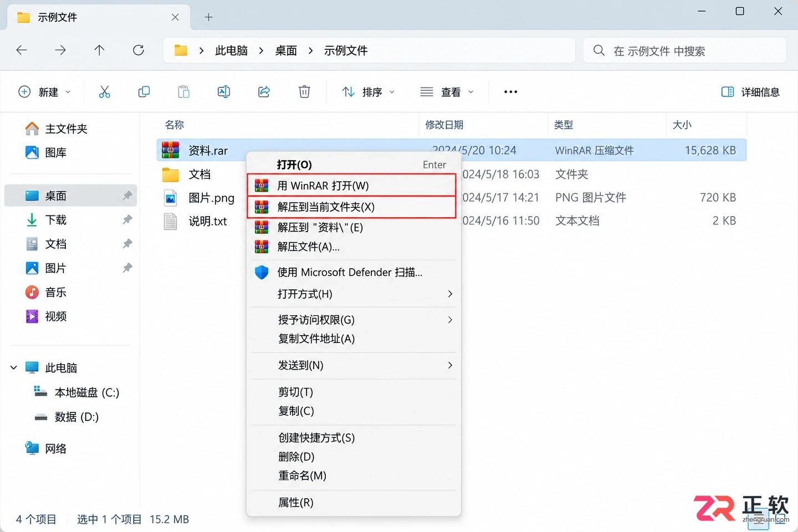The height and width of the screenshot is (532, 798).
Task: Click 桌面 in the address breadcrumb
Action: click(286, 50)
